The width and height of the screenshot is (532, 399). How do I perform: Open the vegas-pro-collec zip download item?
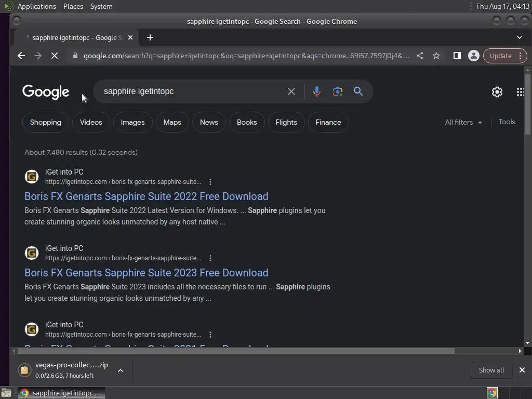tap(64, 370)
